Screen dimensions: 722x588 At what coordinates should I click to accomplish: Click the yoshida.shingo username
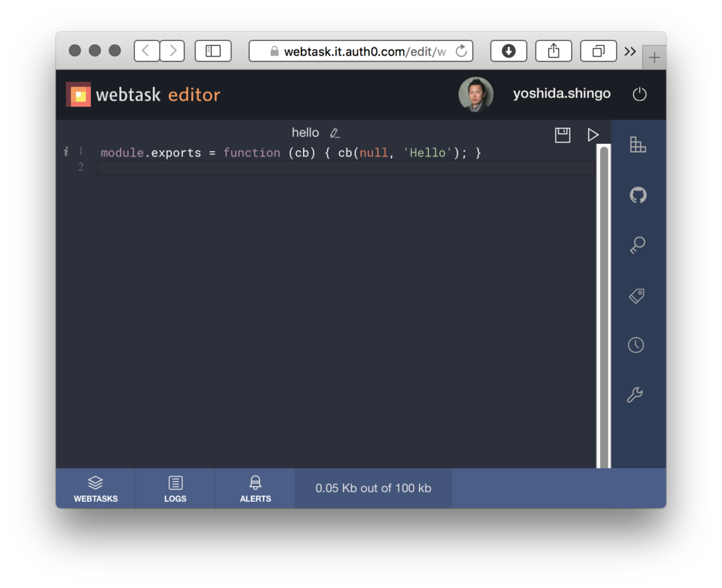coord(562,94)
